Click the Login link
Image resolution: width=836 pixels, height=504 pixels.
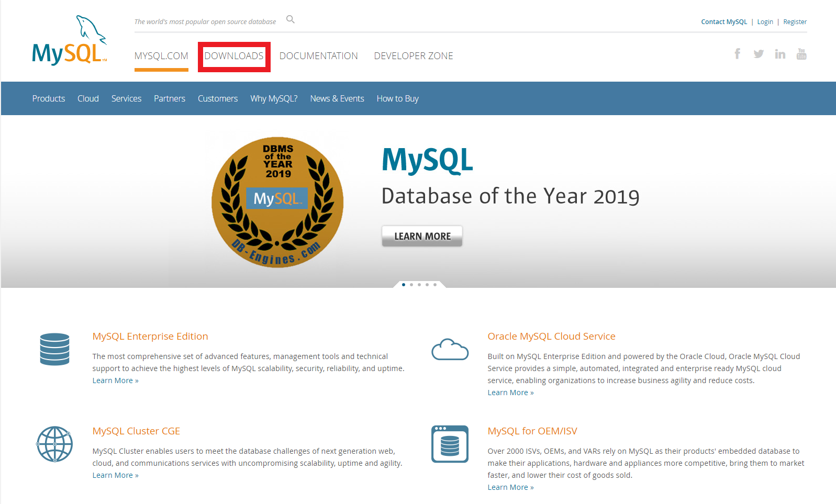pos(765,22)
